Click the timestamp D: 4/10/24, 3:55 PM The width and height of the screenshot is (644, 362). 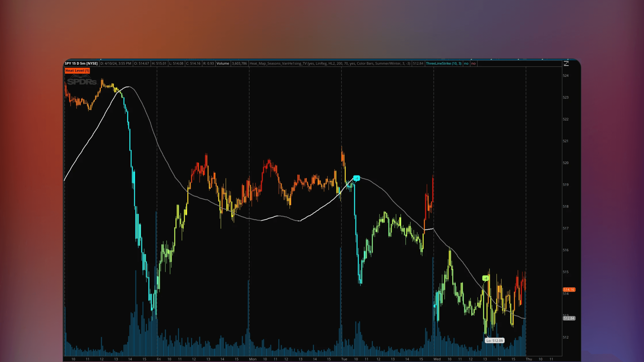click(x=116, y=63)
